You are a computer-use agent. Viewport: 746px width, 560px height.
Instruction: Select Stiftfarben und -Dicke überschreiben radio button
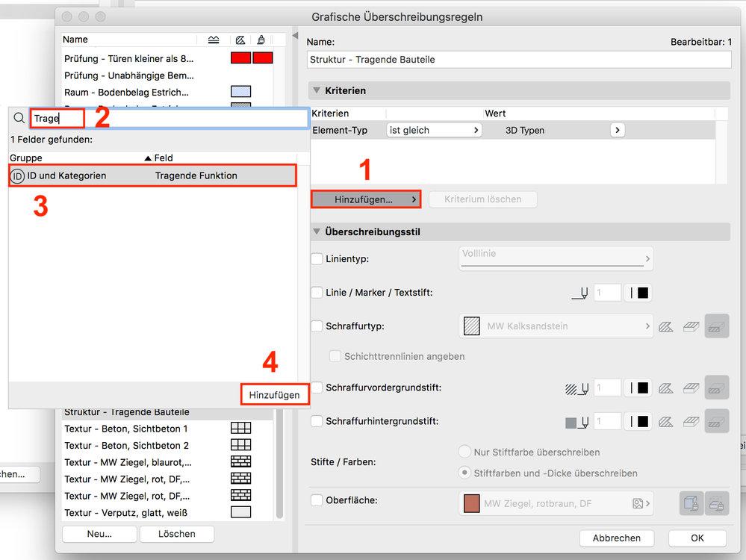coord(464,473)
